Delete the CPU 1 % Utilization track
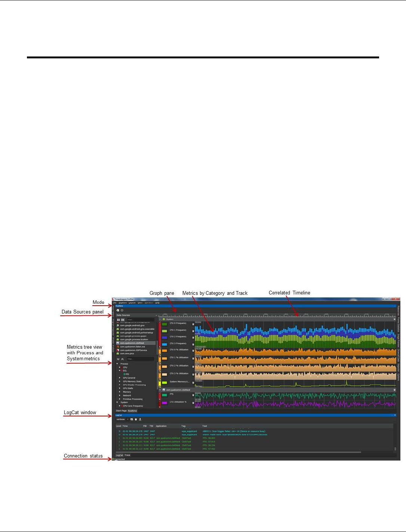Image resolution: width=406 pixels, height=532 pixels. [x=193, y=358]
